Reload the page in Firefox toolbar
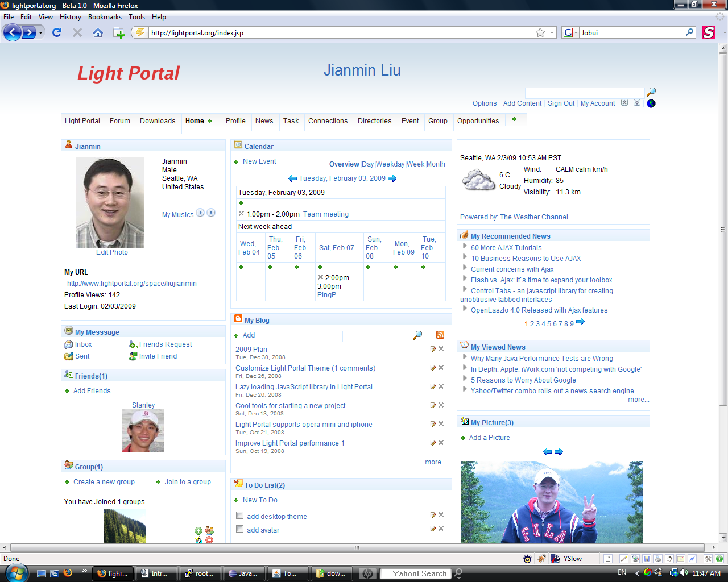 point(56,32)
